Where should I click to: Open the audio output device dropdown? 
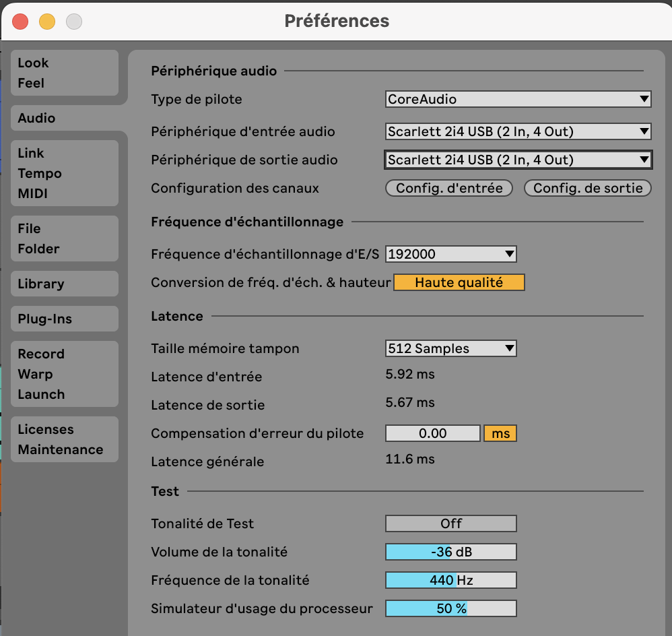click(x=518, y=160)
